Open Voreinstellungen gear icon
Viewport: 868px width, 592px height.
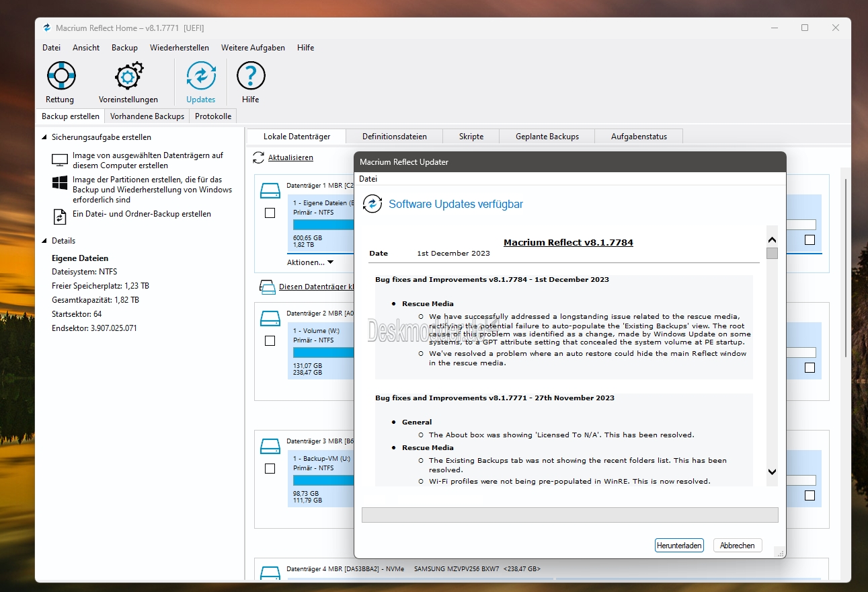pos(128,75)
